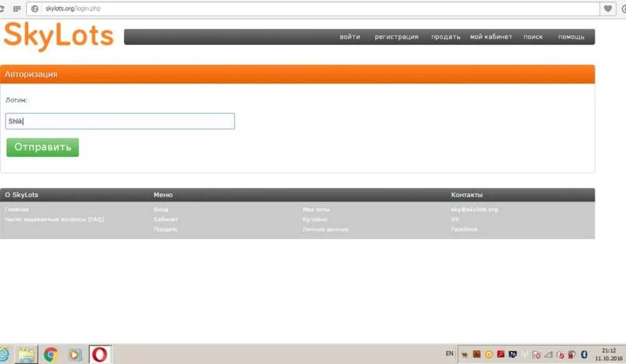Click the network signal bars tray icon
The image size is (626, 364).
[548, 354]
